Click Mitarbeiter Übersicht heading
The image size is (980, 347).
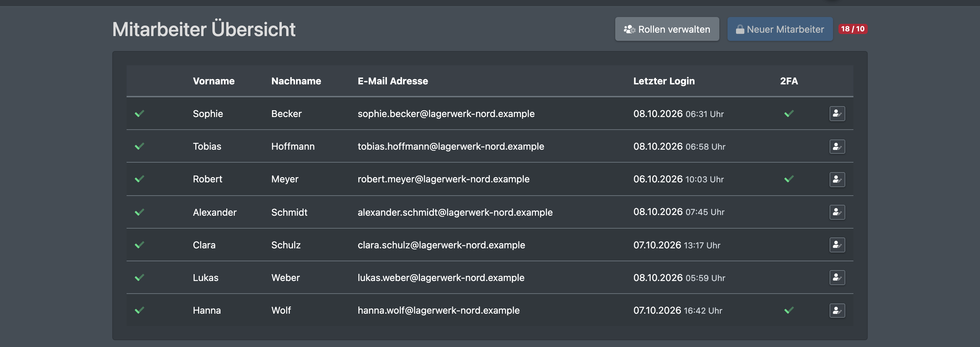coord(203,29)
